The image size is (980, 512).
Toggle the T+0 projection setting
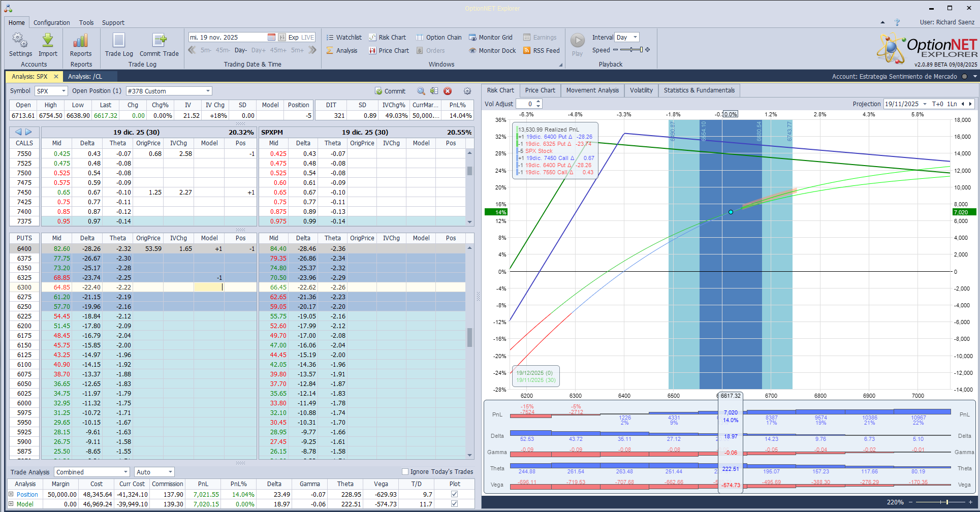(x=937, y=104)
